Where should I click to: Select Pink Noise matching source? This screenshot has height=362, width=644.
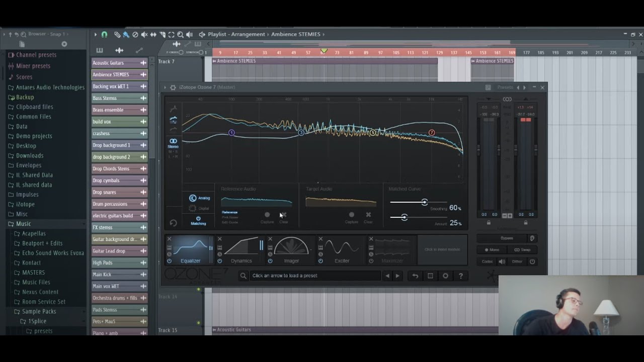[x=229, y=217]
